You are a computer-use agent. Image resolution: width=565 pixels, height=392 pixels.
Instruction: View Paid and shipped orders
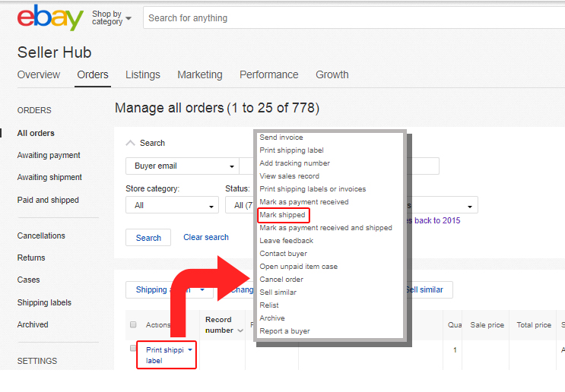[48, 200]
